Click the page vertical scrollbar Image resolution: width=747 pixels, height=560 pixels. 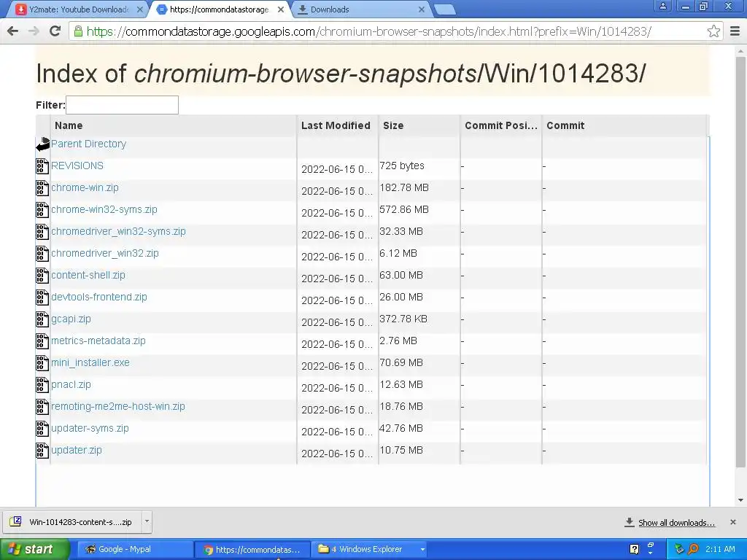pos(740,262)
